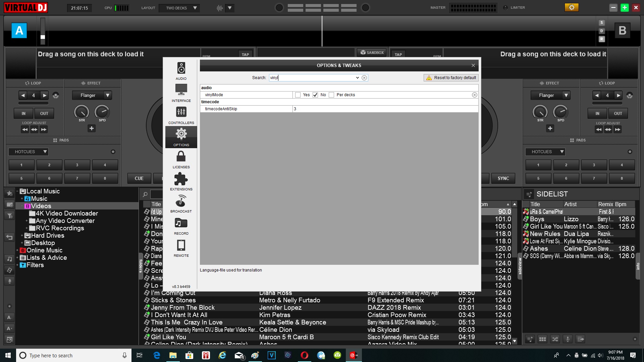Open the Two Decks layout dropdown

(x=179, y=8)
